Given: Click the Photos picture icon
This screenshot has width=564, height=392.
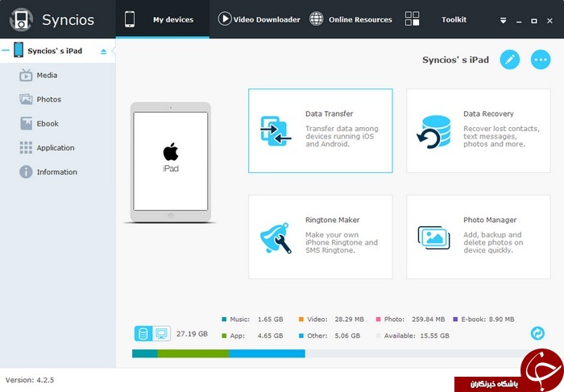Looking at the screenshot, I should [x=26, y=99].
